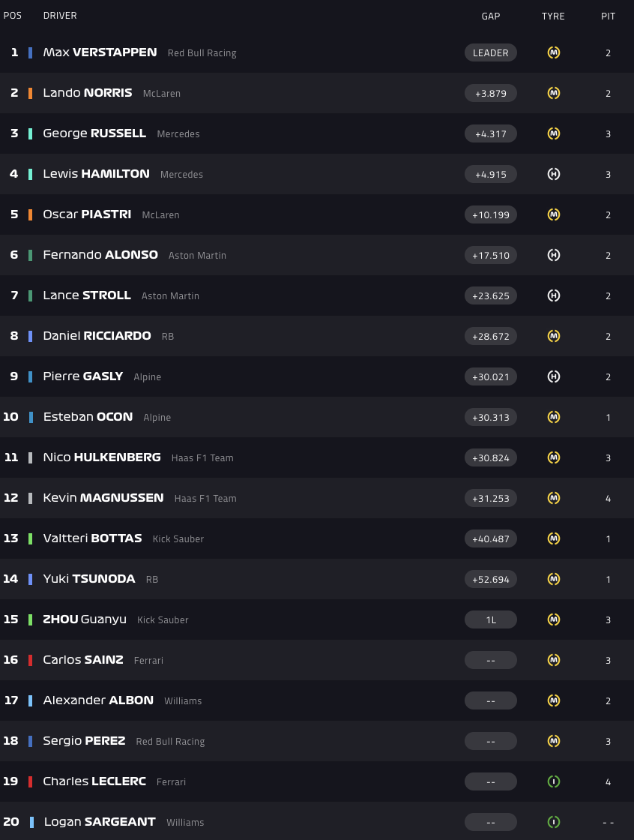Click McLaren orange color bar beside Piastri
634x840 pixels.
(x=31, y=214)
